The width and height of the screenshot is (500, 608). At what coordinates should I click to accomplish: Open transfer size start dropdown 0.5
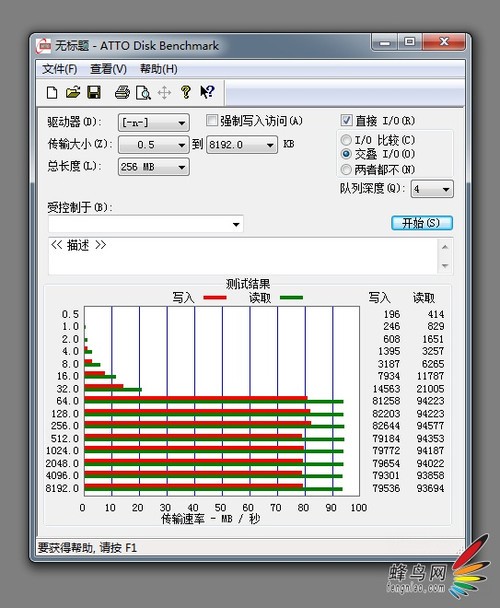tap(154, 145)
